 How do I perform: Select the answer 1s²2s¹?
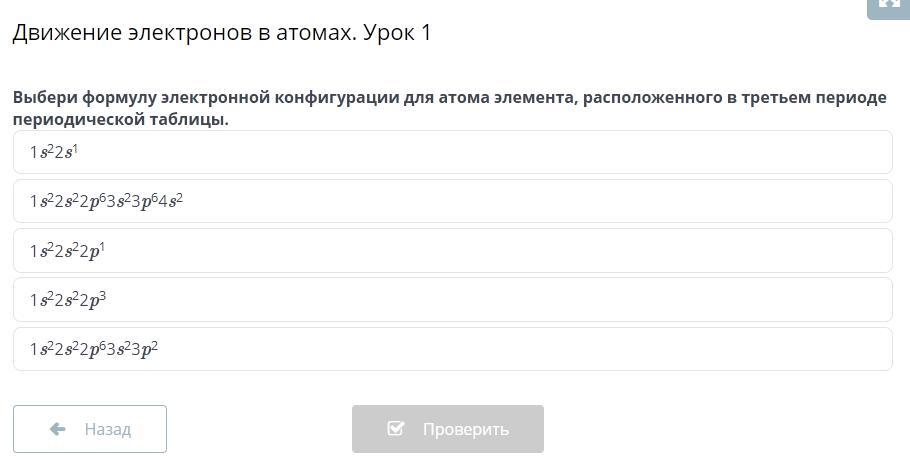pyautogui.click(x=54, y=152)
